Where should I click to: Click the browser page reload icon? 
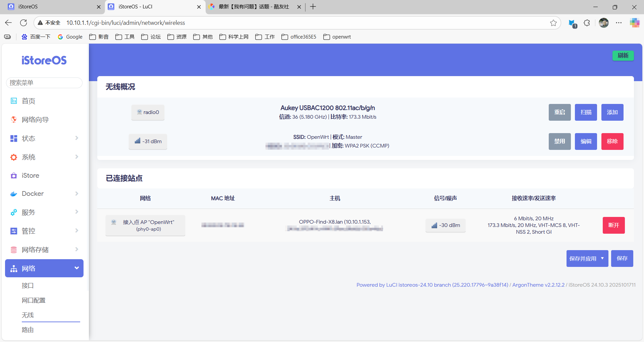23,23
